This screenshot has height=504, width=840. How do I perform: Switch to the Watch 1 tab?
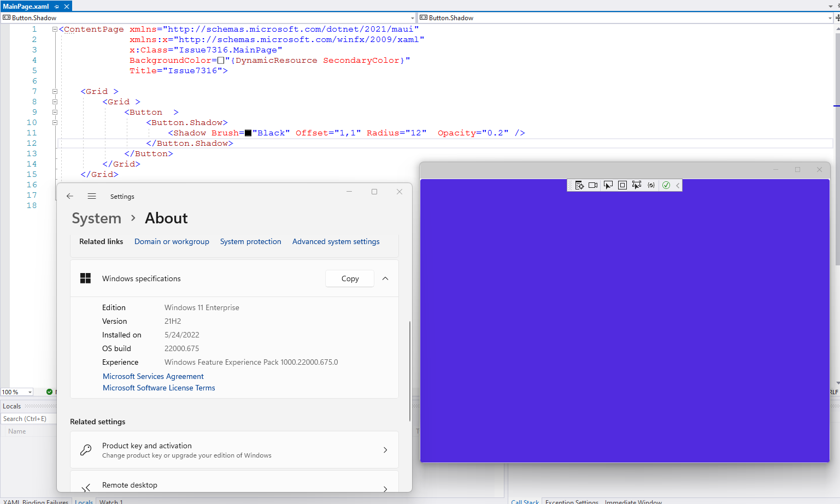pyautogui.click(x=111, y=501)
